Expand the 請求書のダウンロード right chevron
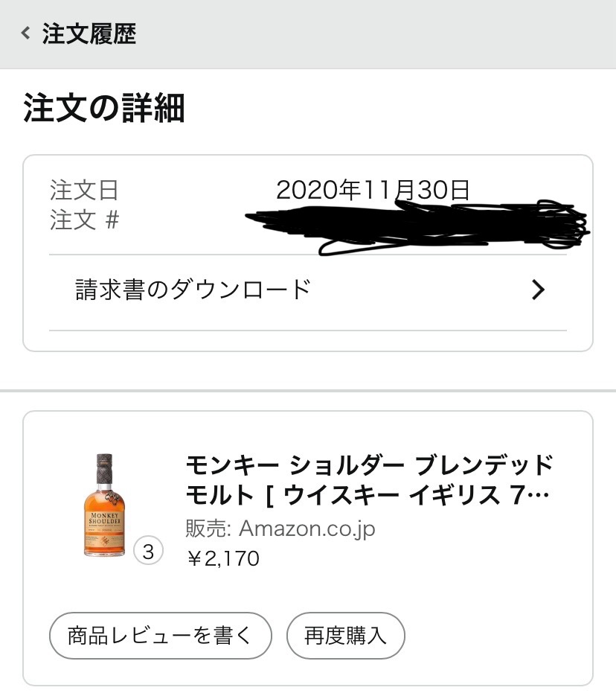The width and height of the screenshot is (616, 699). 539,290
